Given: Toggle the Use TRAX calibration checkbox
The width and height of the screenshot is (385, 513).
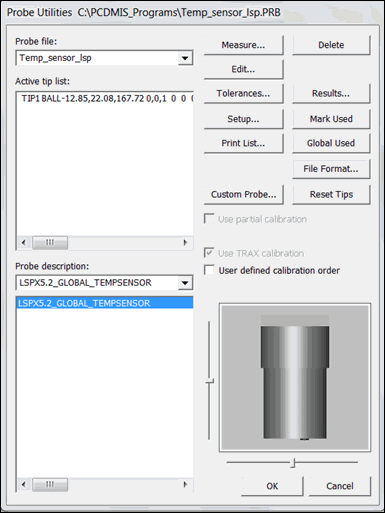Looking at the screenshot, I should pyautogui.click(x=209, y=253).
